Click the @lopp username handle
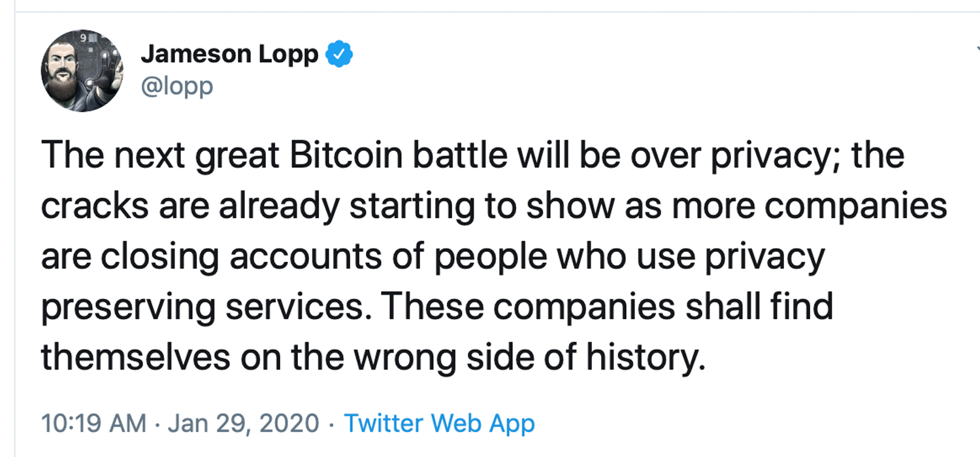 click(178, 86)
